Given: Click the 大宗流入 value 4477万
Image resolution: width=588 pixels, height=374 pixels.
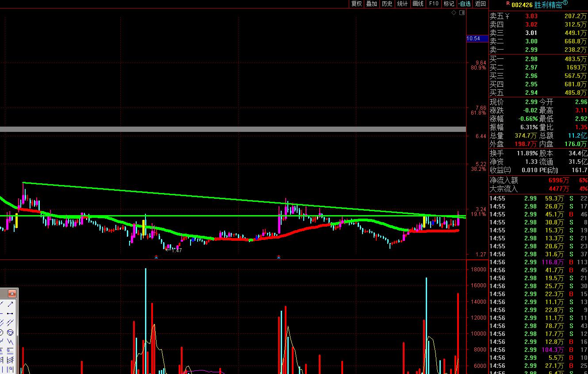Looking at the screenshot, I should pyautogui.click(x=559, y=189).
